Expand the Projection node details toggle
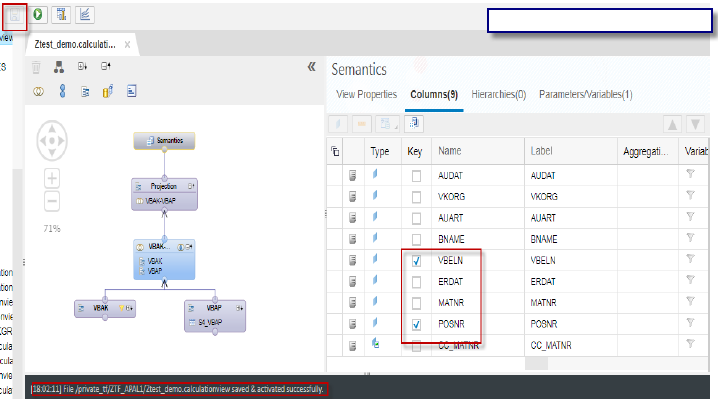This screenshot has width=718, height=399. point(191,186)
